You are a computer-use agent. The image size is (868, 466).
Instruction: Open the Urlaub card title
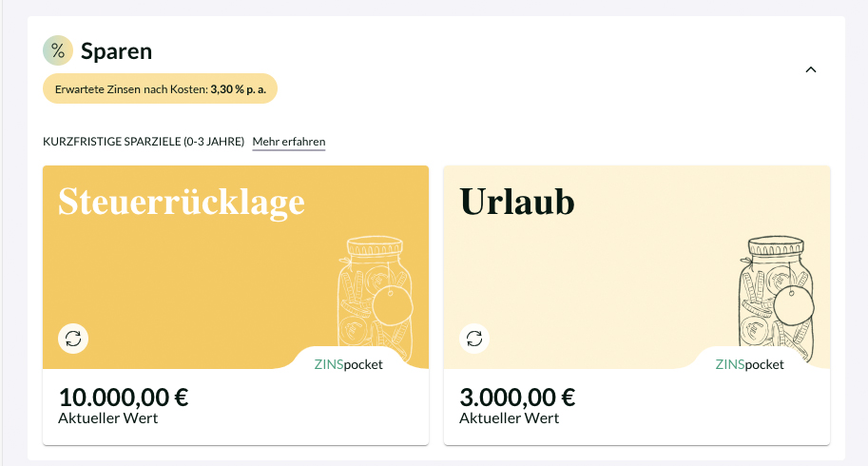(x=517, y=202)
